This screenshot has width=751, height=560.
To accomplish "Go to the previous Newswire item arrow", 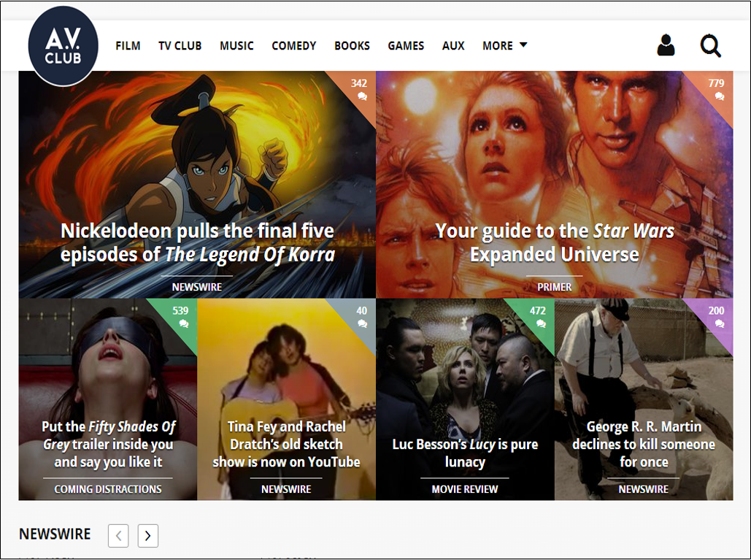I will click(118, 536).
